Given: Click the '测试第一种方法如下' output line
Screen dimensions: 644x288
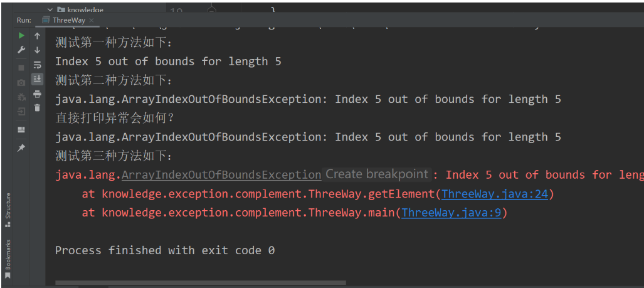Looking at the screenshot, I should coord(113,43).
